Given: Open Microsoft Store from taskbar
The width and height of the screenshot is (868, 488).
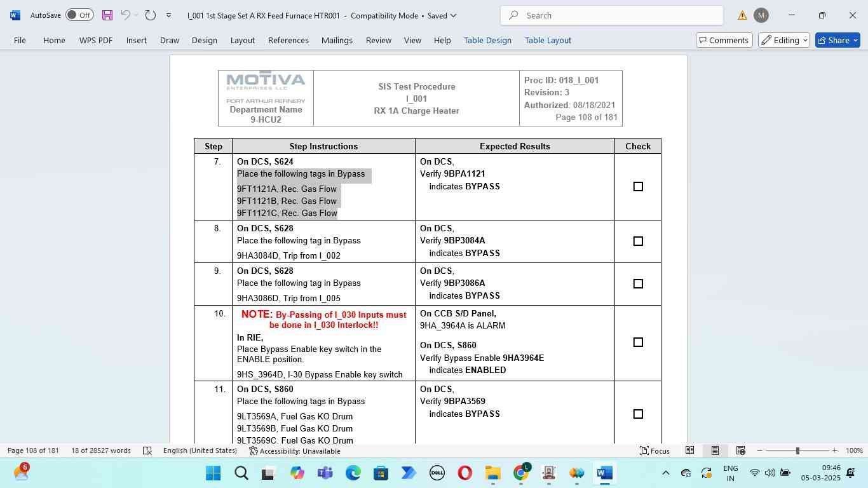Looking at the screenshot, I should [x=381, y=473].
